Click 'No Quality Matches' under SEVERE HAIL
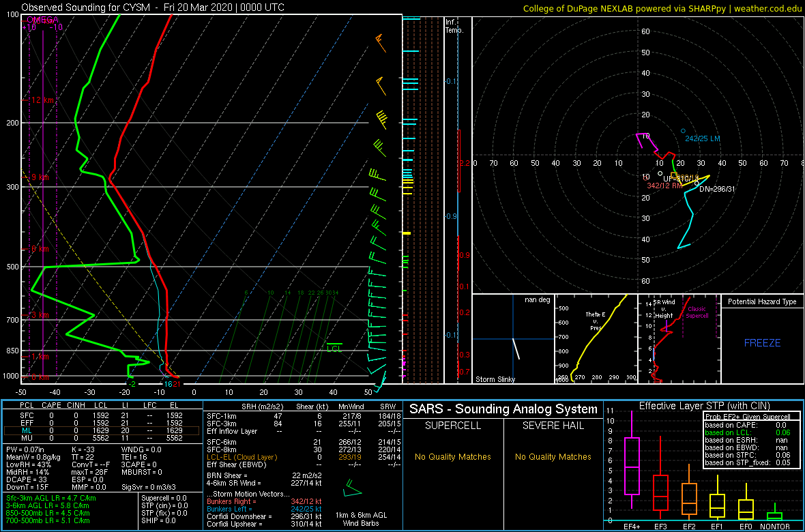This screenshot has width=805, height=532. 554,456
